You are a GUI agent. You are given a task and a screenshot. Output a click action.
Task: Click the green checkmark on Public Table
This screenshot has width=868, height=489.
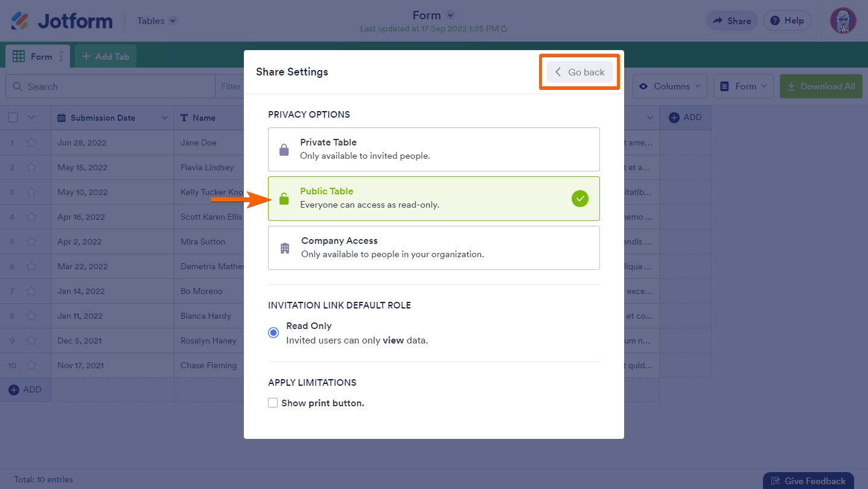(579, 199)
